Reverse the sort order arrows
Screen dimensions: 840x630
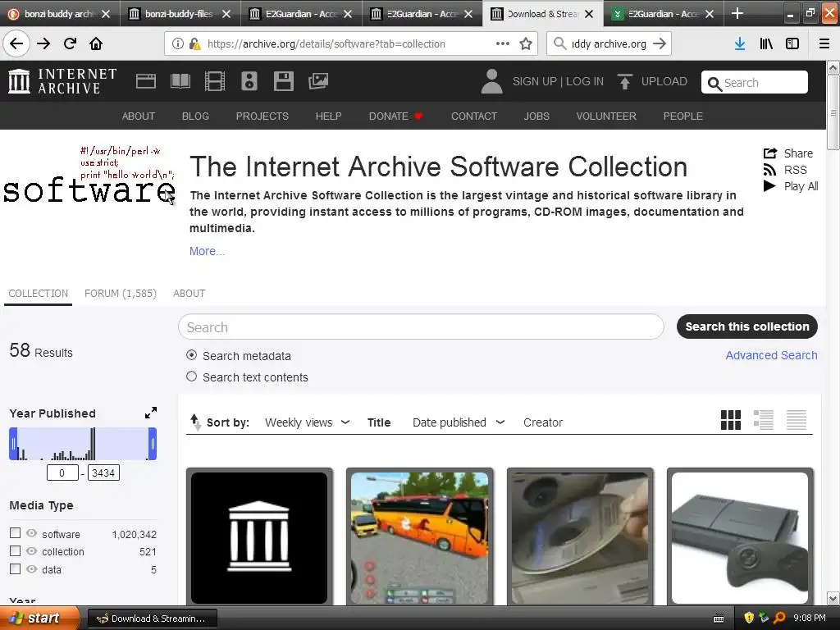pyautogui.click(x=195, y=422)
